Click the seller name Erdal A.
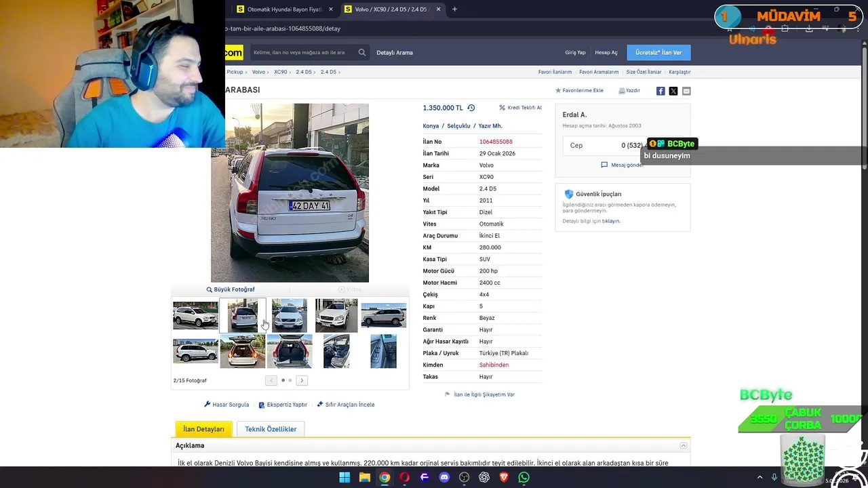Viewport: 868px width, 488px height. click(574, 115)
